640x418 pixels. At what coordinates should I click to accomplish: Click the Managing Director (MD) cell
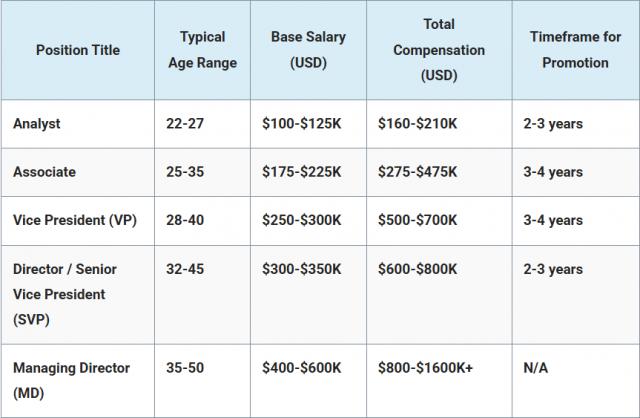[x=71, y=380]
